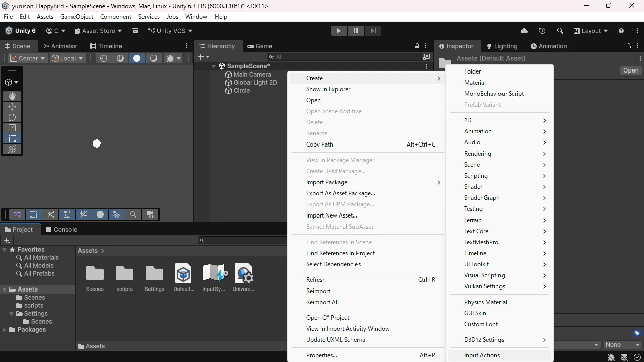Click the Scene view search magnifier icon

(133, 214)
